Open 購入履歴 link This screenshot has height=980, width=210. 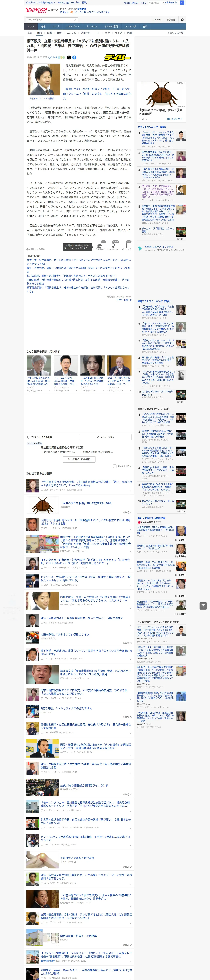click(x=171, y=20)
